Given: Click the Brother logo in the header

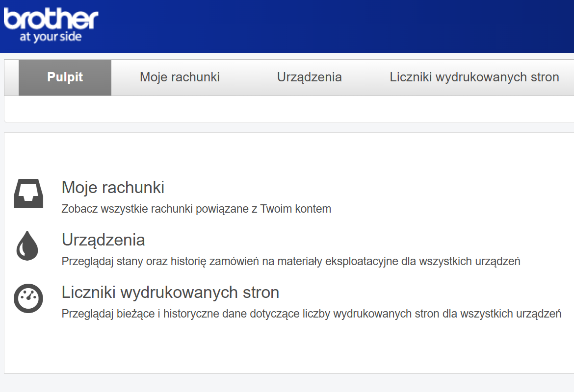Looking at the screenshot, I should (51, 20).
